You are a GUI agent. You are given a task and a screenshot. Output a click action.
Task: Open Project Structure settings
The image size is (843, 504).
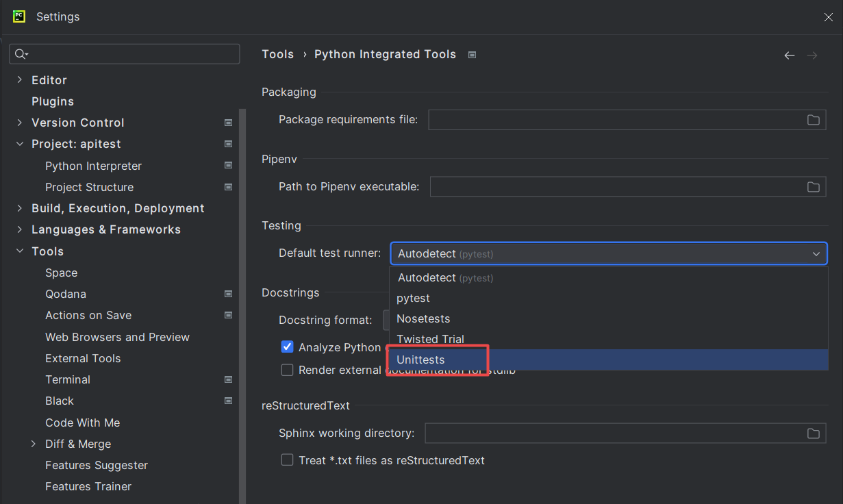(89, 187)
